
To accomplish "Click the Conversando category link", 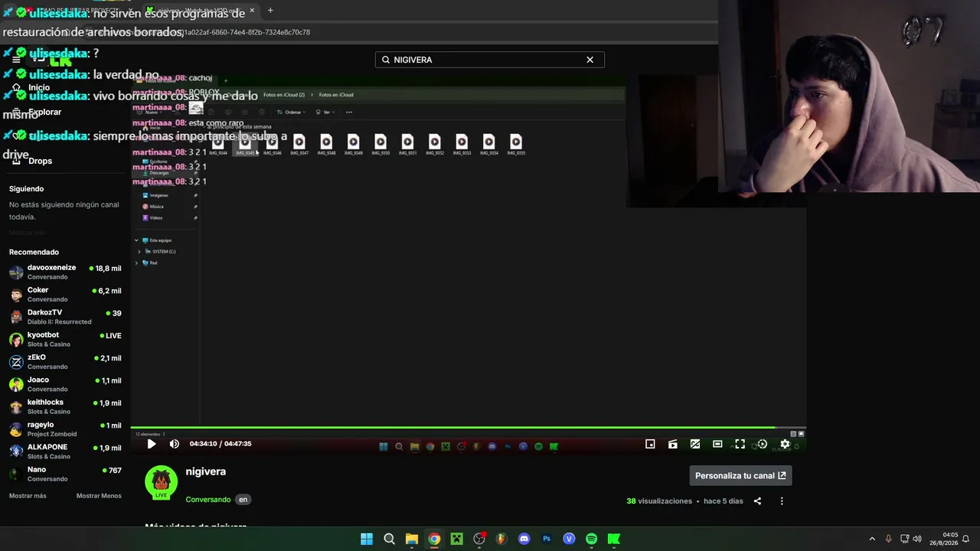I will (208, 500).
